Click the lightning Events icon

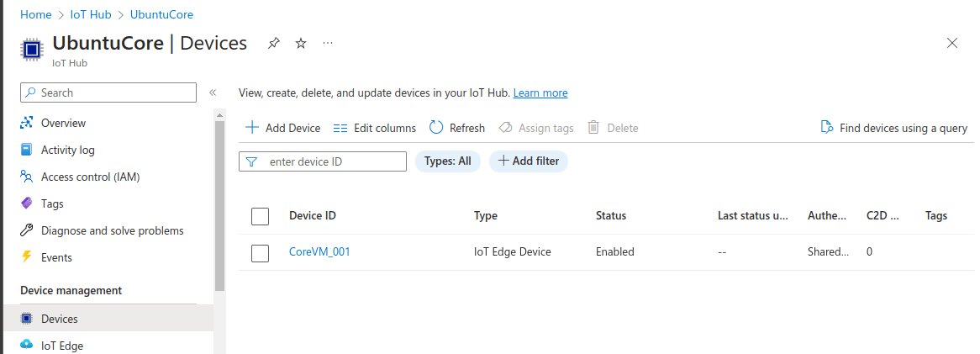26,257
